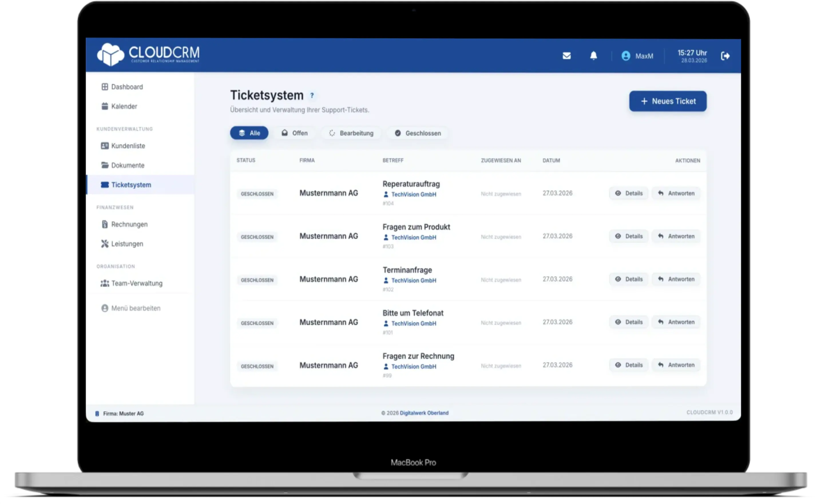Click Antworten for Fragen zur Rechnung

point(676,365)
